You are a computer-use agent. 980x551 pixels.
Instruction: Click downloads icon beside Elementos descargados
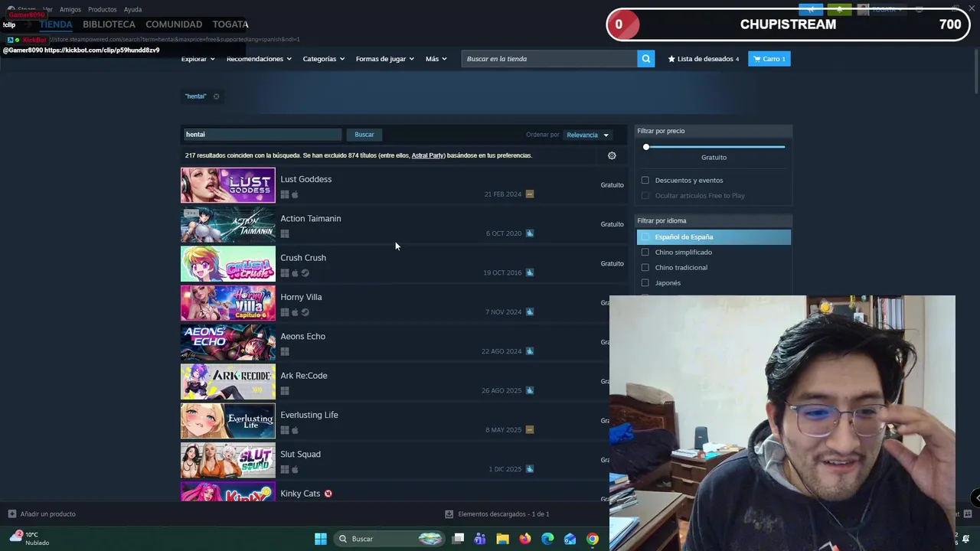coord(449,514)
